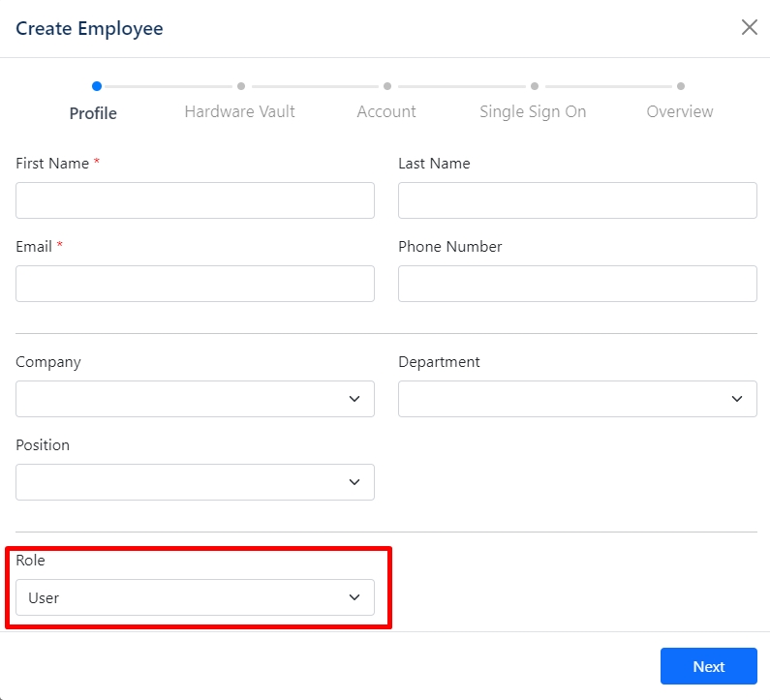Close the Create Employee dialog
Screen dimensions: 770x700
[x=749, y=27]
